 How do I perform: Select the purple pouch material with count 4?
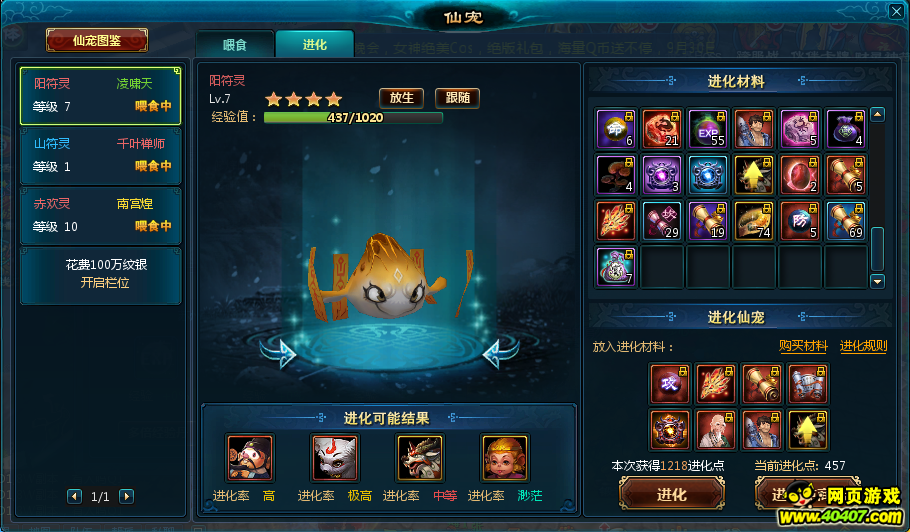pyautogui.click(x=846, y=129)
